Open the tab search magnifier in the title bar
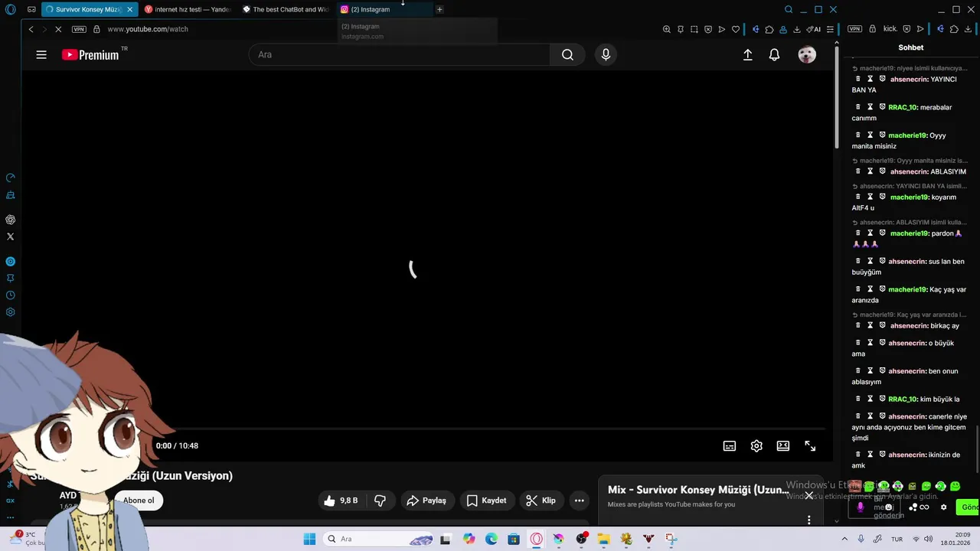 pos(789,9)
